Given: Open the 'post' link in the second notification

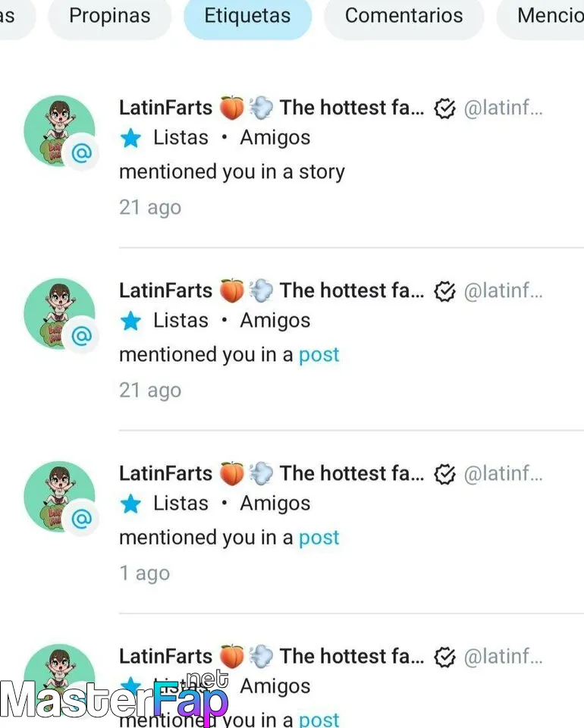Looking at the screenshot, I should (319, 355).
